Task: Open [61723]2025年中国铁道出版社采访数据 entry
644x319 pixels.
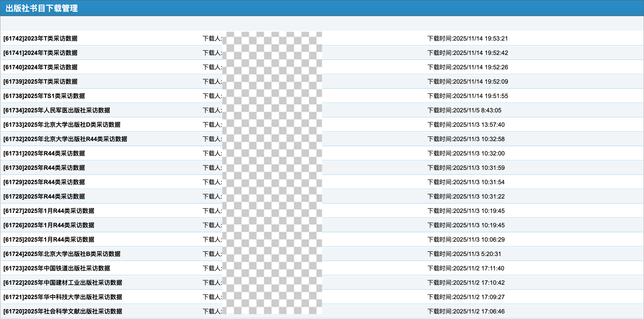Action: (57, 268)
